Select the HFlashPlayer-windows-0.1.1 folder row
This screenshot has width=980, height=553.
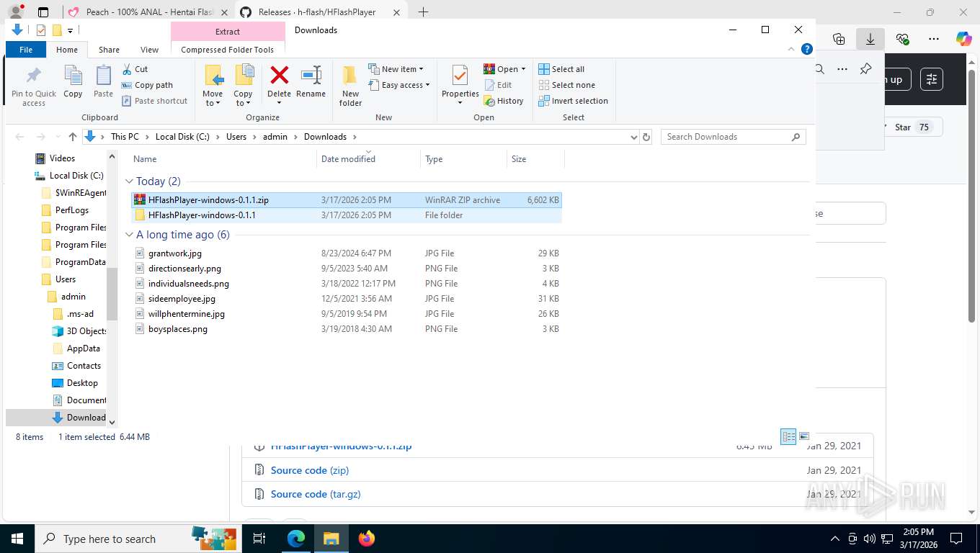347,215
